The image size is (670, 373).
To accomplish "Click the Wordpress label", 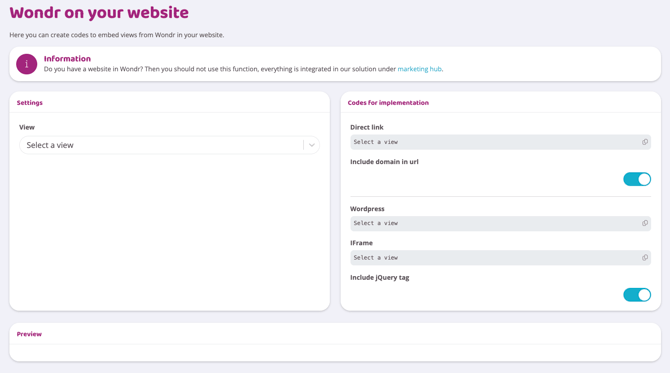I will (x=367, y=209).
